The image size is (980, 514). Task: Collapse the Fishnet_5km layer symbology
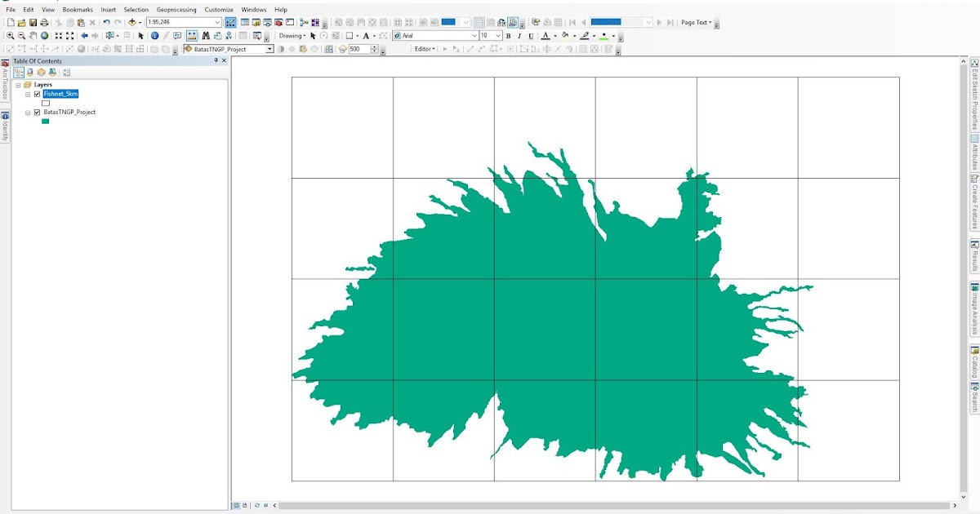[27, 94]
